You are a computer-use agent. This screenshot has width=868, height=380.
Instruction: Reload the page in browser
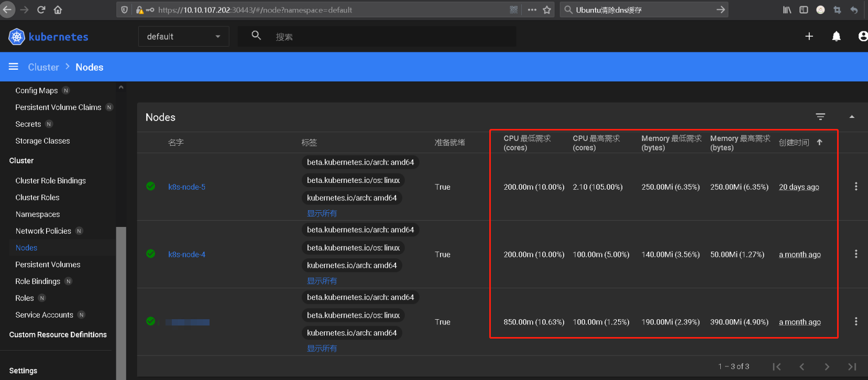[x=41, y=9]
